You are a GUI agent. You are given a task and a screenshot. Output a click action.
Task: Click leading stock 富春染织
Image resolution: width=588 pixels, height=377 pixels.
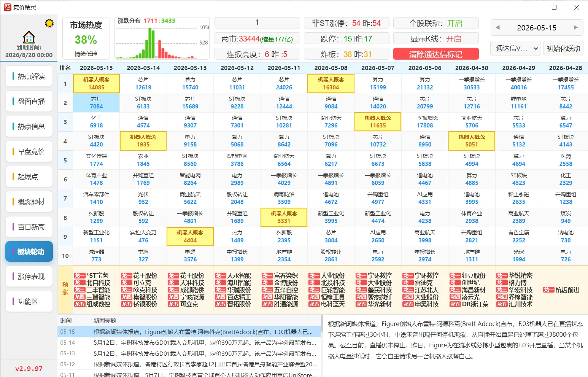[286, 275]
